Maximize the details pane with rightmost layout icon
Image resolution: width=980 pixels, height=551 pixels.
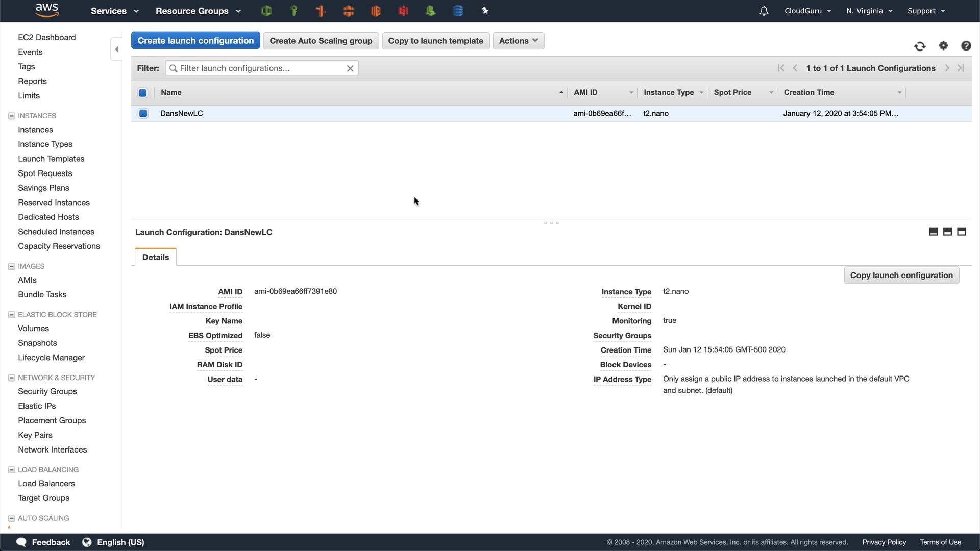(962, 232)
